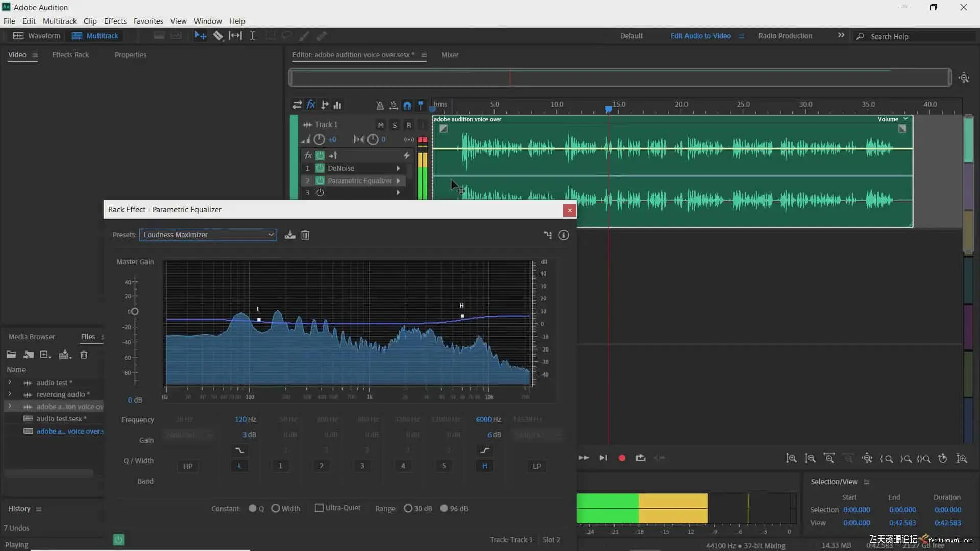Image resolution: width=980 pixels, height=551 pixels.
Task: Open the Presets dropdown showing Loudness Maximizer
Action: click(x=208, y=235)
